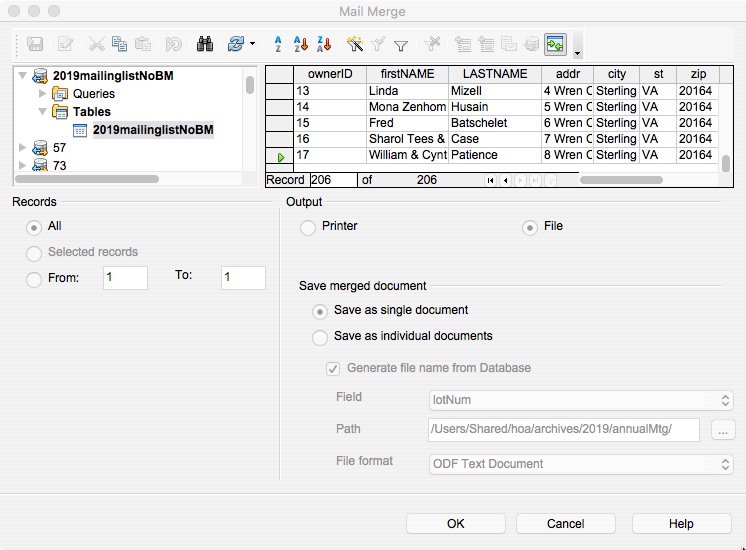This screenshot has height=550, width=746.
Task: Select the From records radio button
Action: [x=35, y=279]
